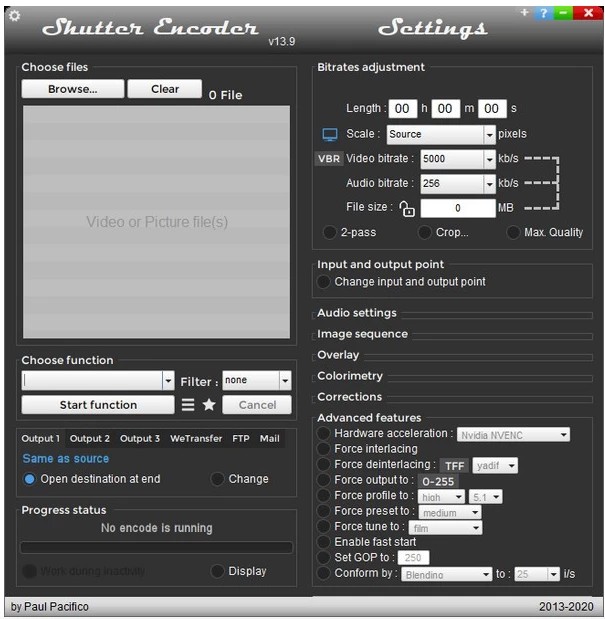This screenshot has width=605, height=619.
Task: Open the WeTransfer tab
Action: click(x=196, y=438)
